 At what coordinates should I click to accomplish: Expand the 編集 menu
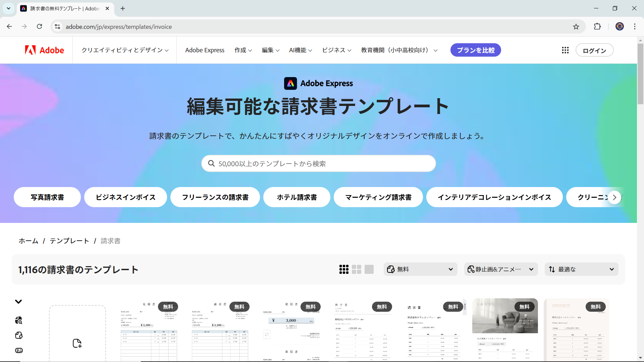pos(270,50)
